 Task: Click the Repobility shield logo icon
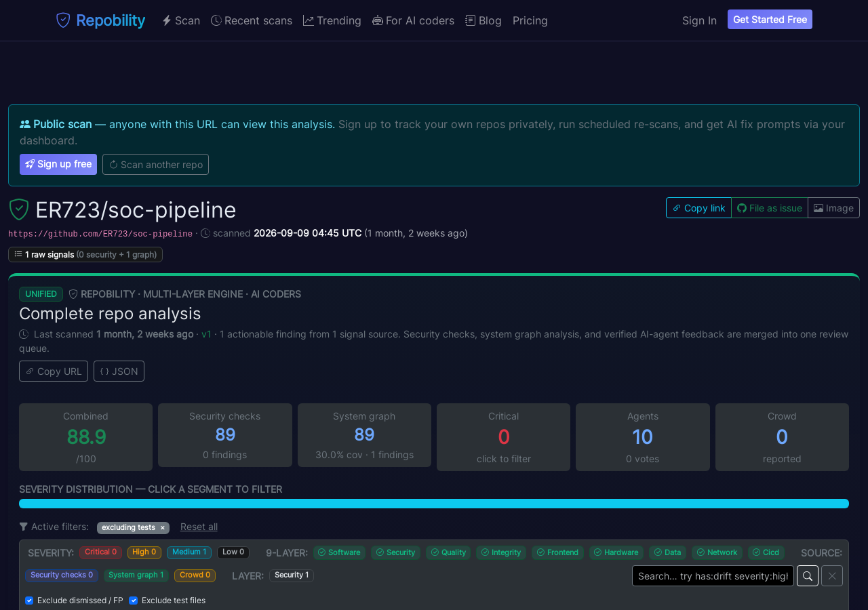(x=63, y=20)
